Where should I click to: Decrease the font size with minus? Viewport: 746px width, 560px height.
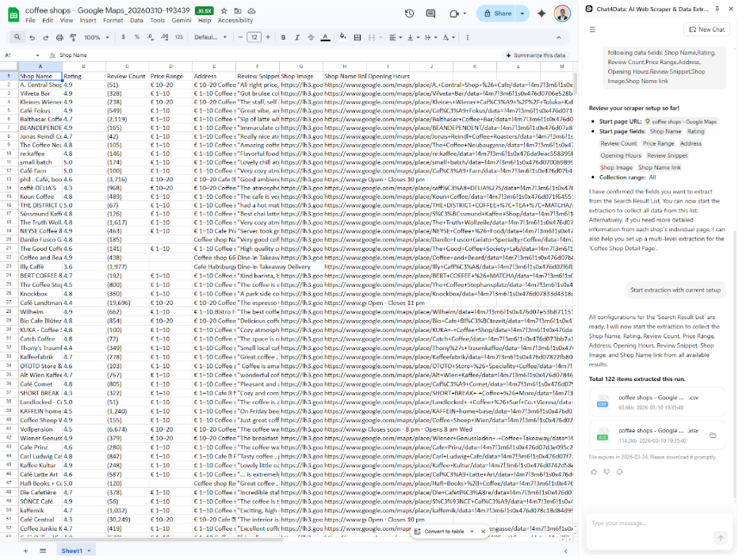click(240, 37)
